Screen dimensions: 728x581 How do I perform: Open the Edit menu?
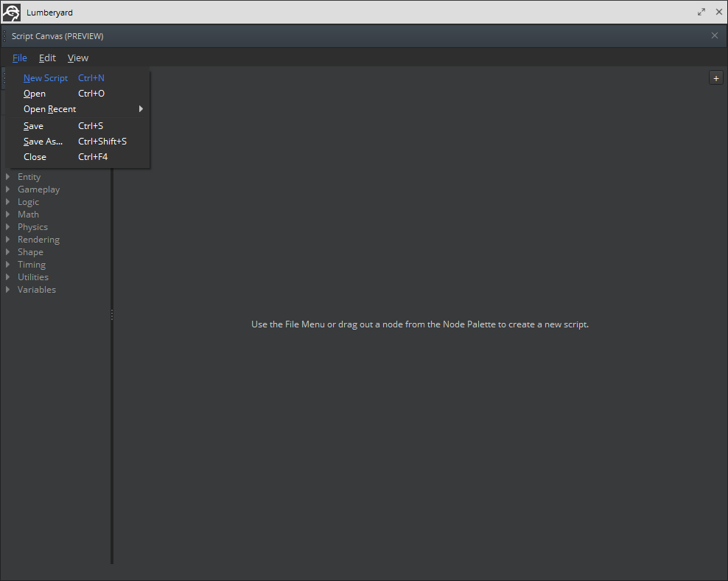(x=47, y=58)
